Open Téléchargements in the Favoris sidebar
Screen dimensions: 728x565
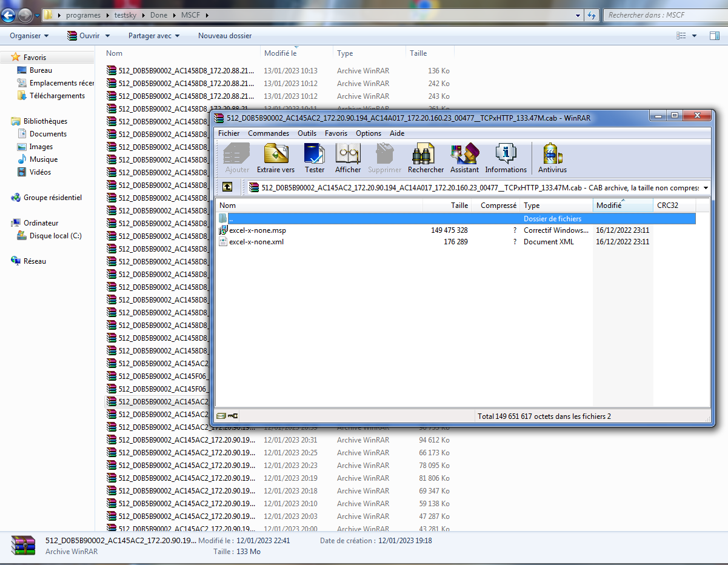[57, 96]
